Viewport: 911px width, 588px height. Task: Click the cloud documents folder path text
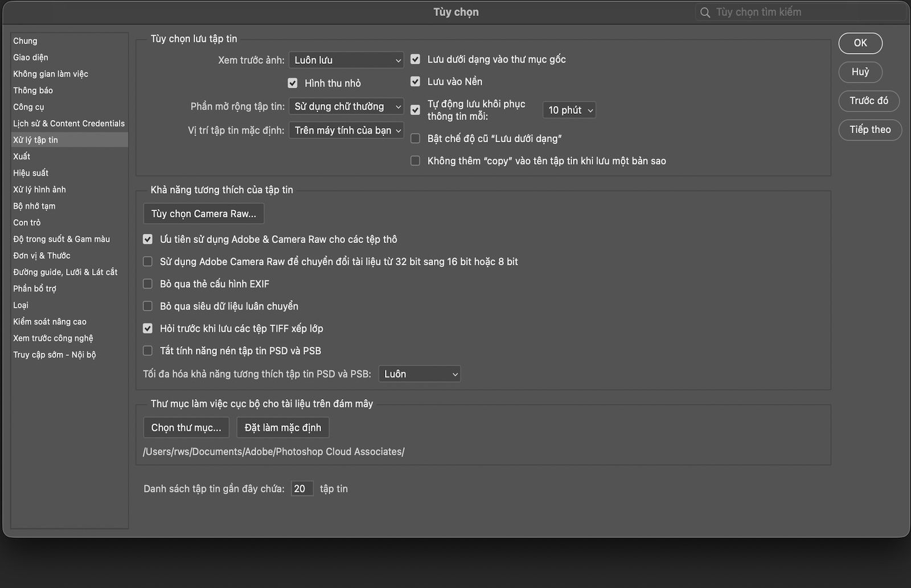click(x=274, y=451)
